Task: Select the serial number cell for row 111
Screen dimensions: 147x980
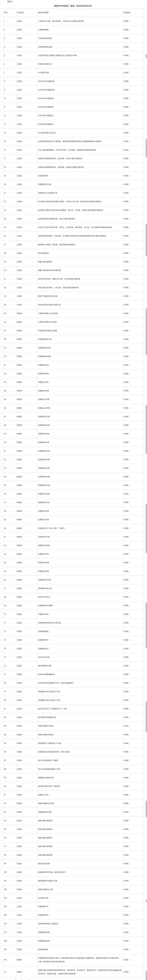Action: (5, 972)
